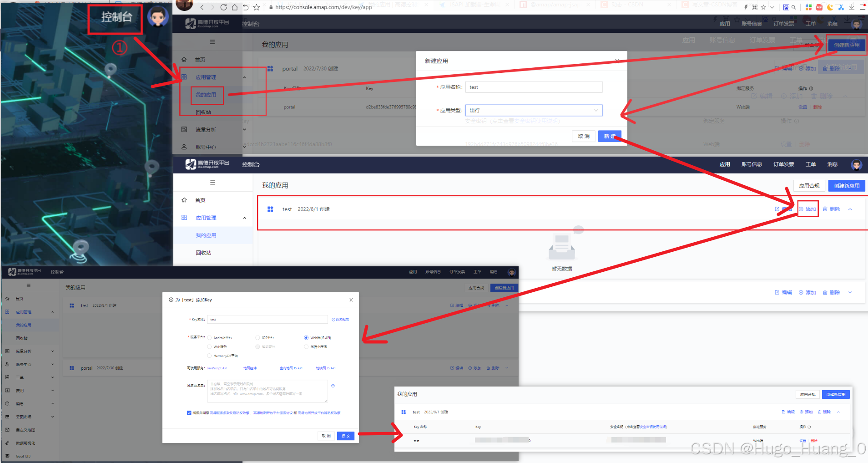868x463 pixels.
Task: Click the info icon beside 操作 above the test key row
Action: coord(809,427)
